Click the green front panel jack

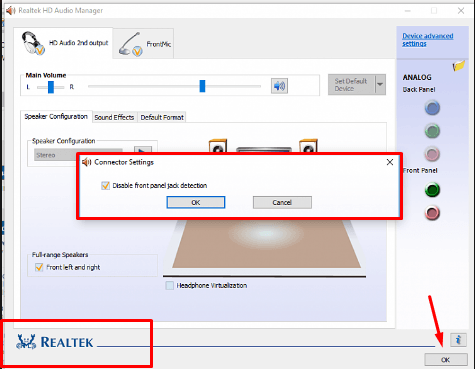(432, 190)
